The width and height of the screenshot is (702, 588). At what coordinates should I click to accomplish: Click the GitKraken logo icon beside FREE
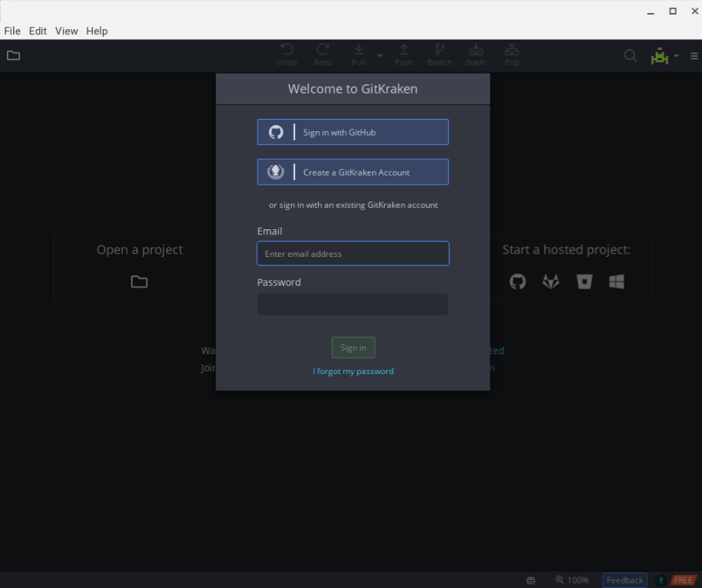(661, 580)
